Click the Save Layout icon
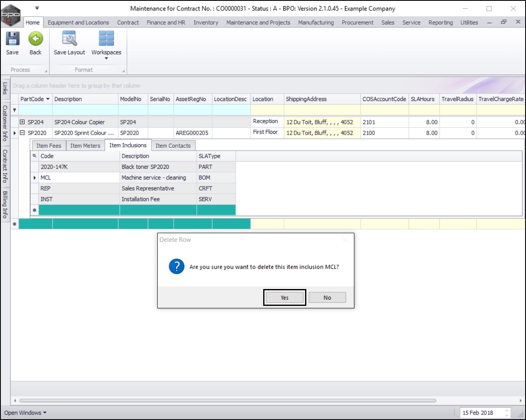The height and width of the screenshot is (420, 526). [x=69, y=39]
